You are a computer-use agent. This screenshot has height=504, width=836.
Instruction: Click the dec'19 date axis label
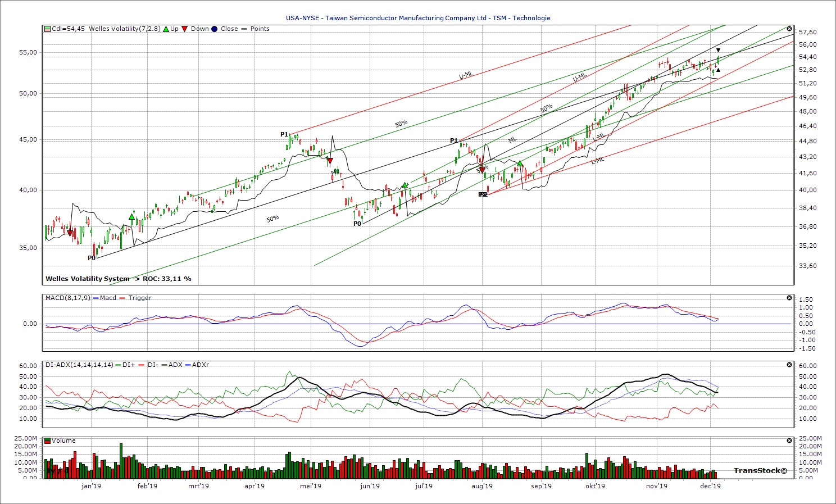711,486
